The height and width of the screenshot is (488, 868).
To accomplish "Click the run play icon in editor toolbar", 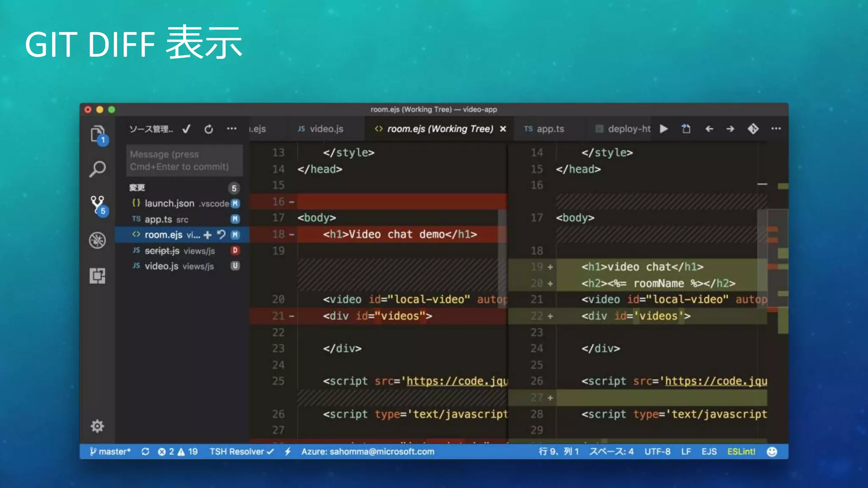I will point(664,128).
